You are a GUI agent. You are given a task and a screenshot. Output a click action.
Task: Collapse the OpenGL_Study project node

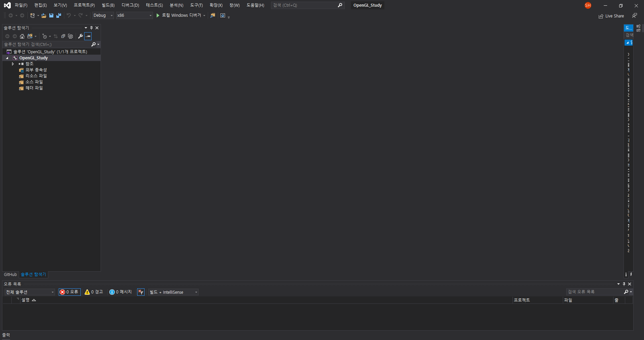7,58
